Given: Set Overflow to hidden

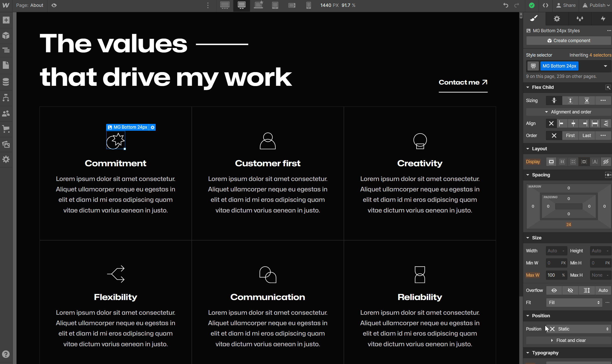Looking at the screenshot, I should pyautogui.click(x=570, y=290).
